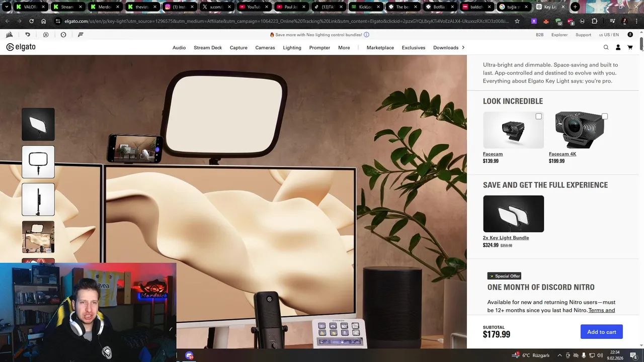This screenshot has height=362, width=644.
Task: Open purple extension icon in Chrome toolbar
Action: [x=534, y=21]
